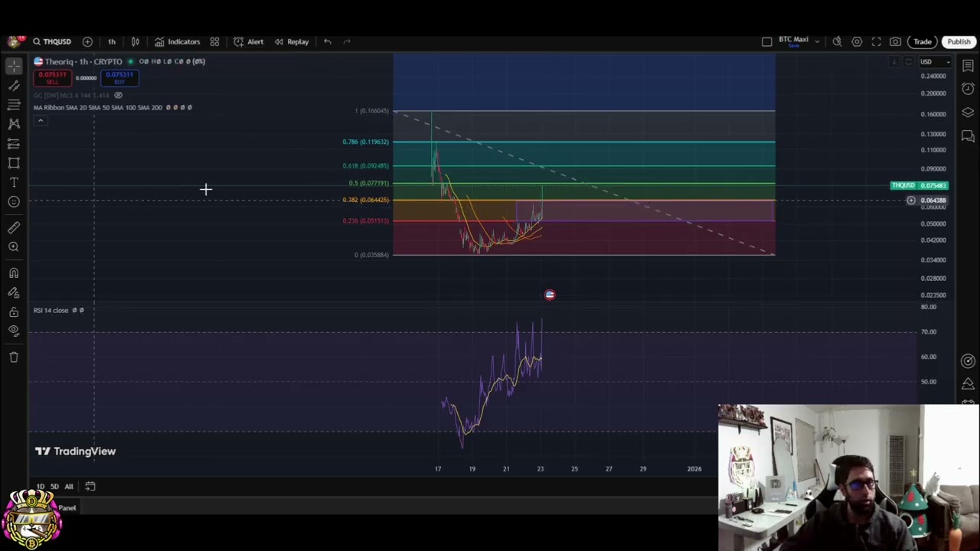Viewport: 980px width, 551px height.
Task: Open the forecasting and measurement tools
Action: point(14,143)
